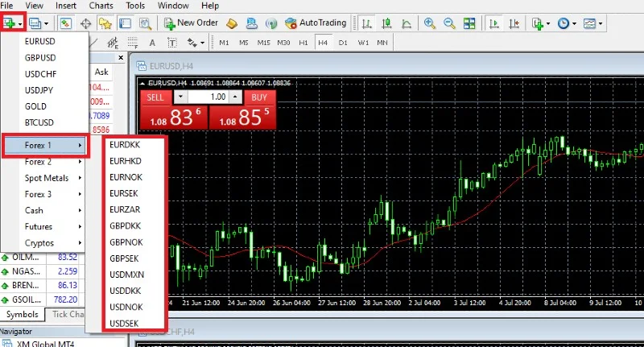Viewport: 644px width, 347px height.
Task: Open the volume dropdown arrow beside SELL
Action: (x=180, y=97)
